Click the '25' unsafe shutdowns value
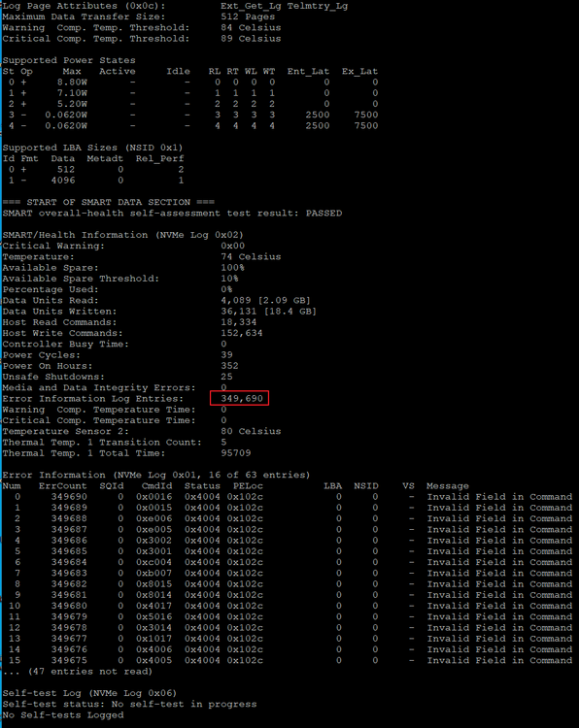 (226, 377)
